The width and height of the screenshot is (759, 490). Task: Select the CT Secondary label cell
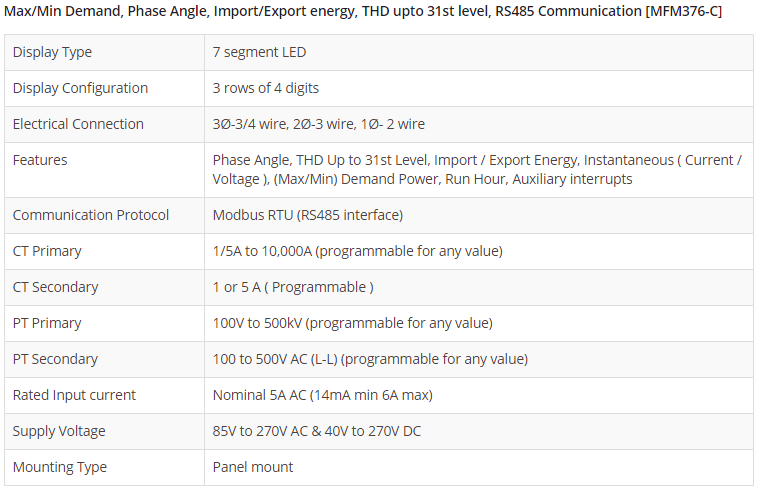(55, 287)
